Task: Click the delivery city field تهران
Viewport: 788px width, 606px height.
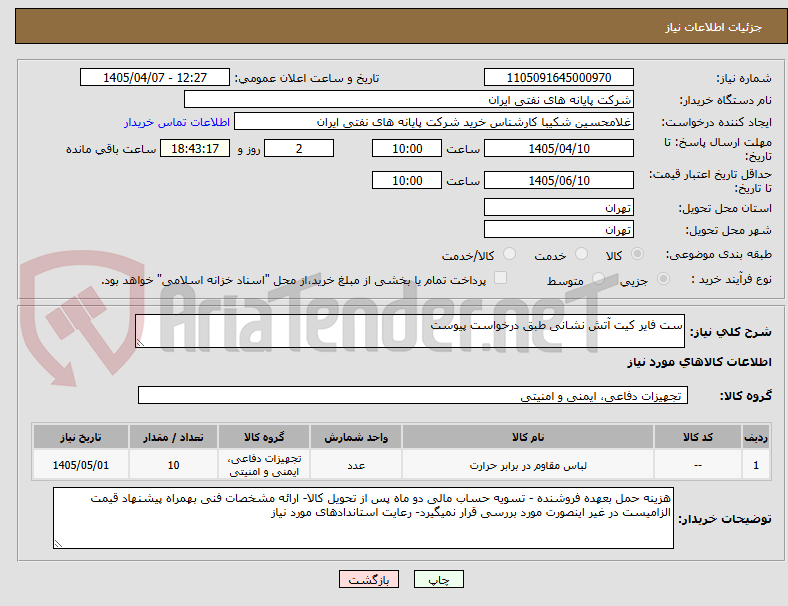Action: 558,229
